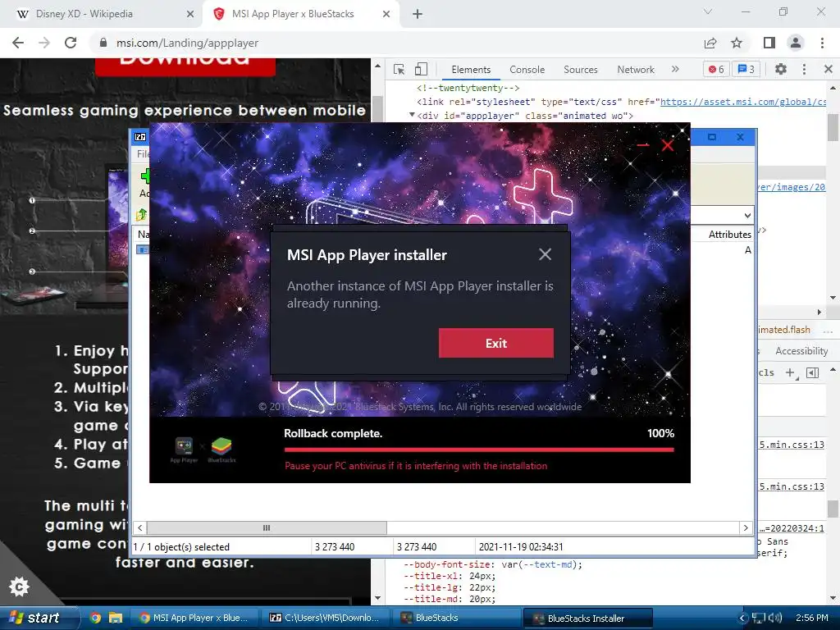The width and height of the screenshot is (840, 630).
Task: Open Chrome three-dot menu
Action: (x=822, y=43)
